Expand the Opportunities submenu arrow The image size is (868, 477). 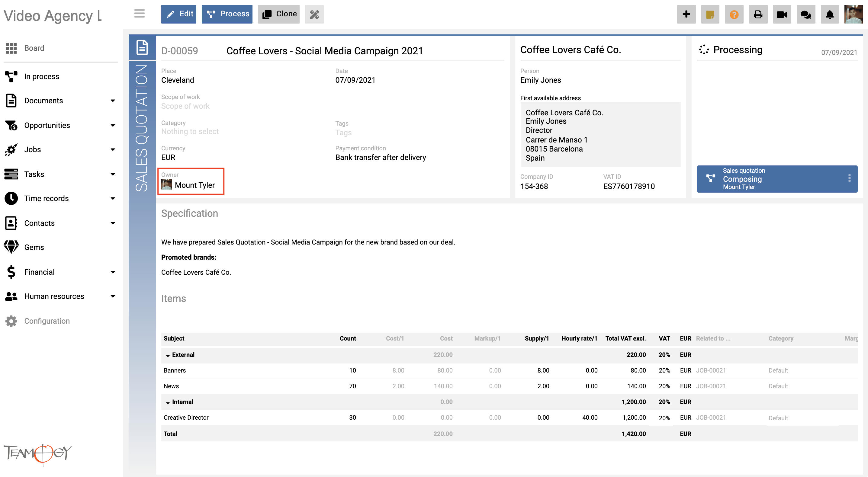coord(113,125)
